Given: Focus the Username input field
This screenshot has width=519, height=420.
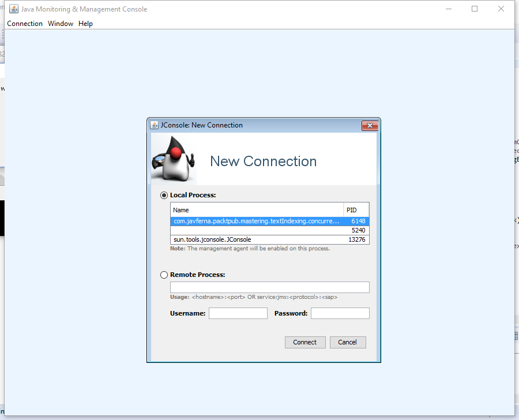Looking at the screenshot, I should (x=238, y=313).
